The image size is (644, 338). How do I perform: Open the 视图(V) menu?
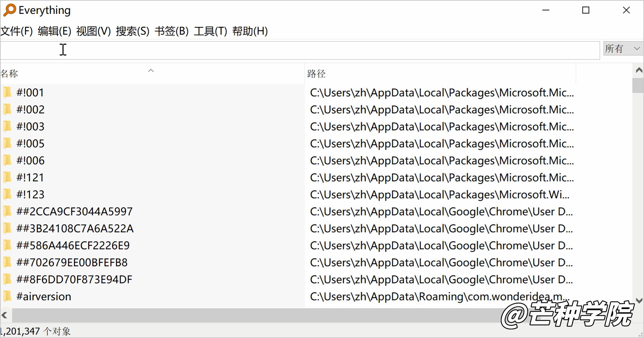click(x=93, y=31)
